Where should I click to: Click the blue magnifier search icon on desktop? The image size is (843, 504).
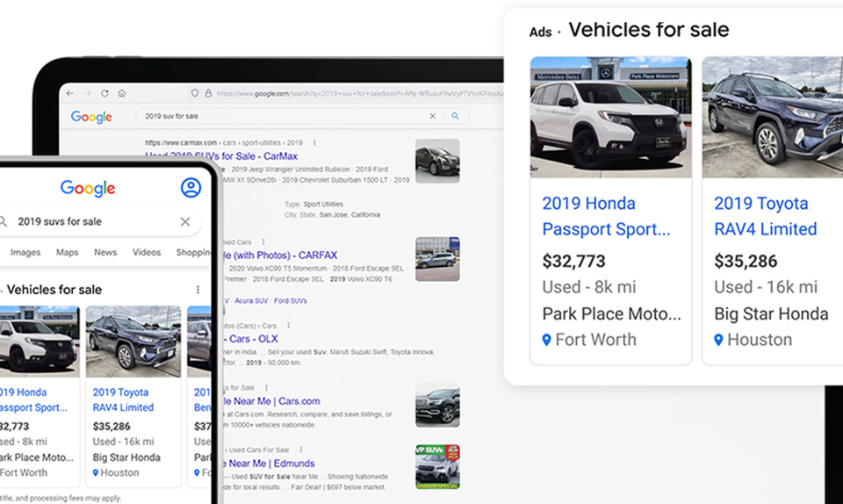click(x=456, y=116)
